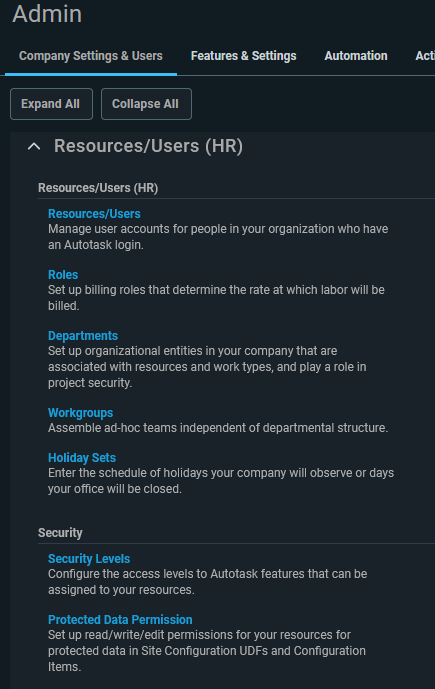The image size is (435, 689).
Task: Click the Admin page title
Action: [47, 14]
